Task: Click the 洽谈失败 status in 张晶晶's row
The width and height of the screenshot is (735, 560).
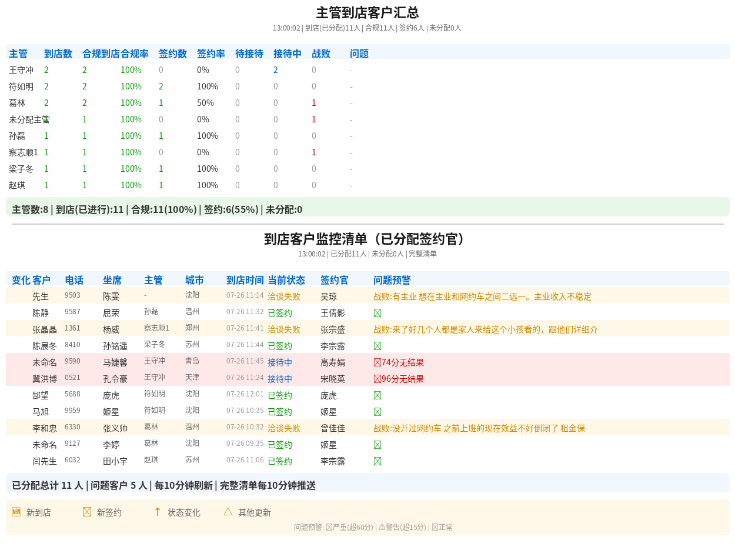Action: point(284,329)
